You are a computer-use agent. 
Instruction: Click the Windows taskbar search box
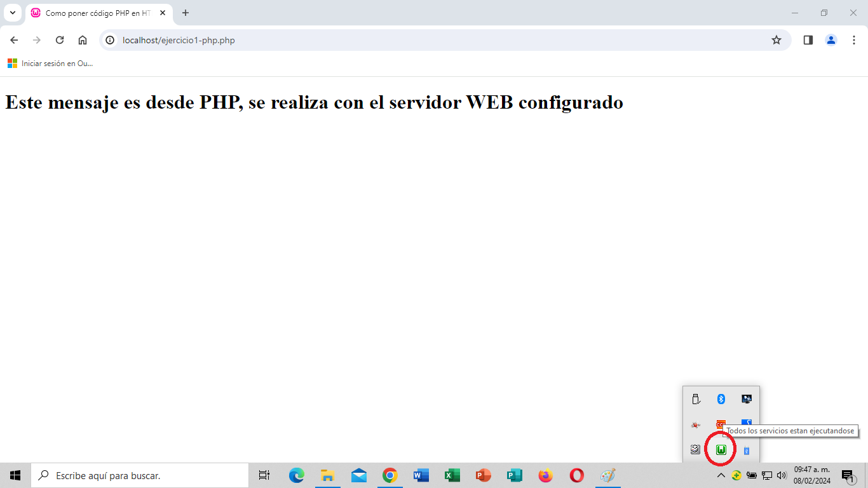tap(140, 475)
